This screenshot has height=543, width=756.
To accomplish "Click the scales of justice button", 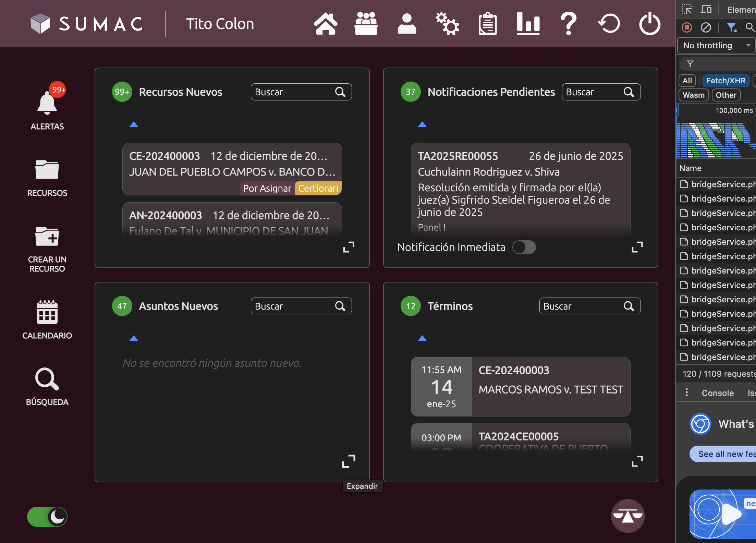I will (x=627, y=516).
